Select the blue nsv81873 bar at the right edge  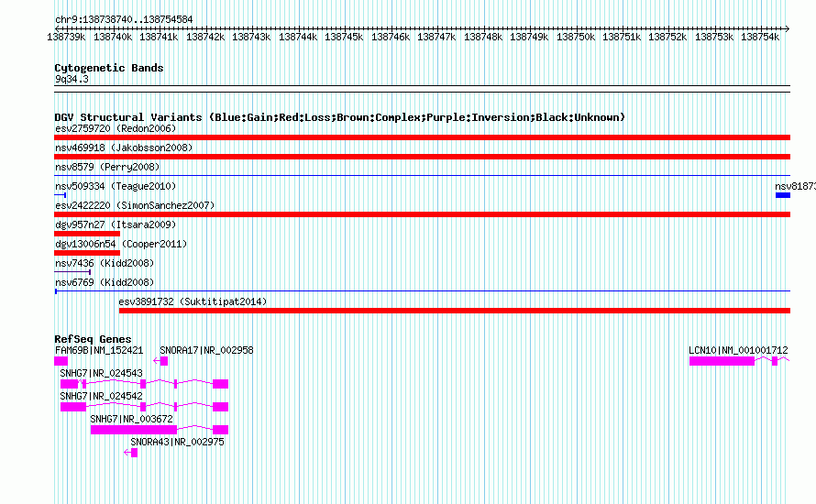tap(783, 195)
